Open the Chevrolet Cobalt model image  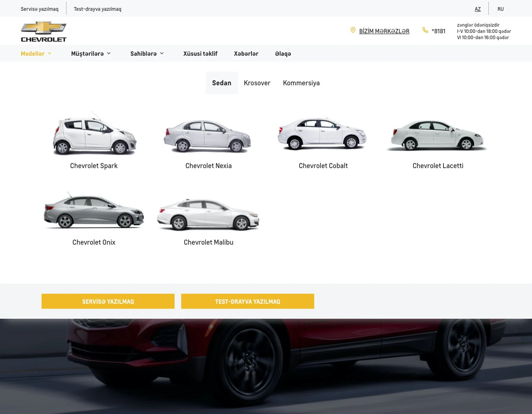pyautogui.click(x=323, y=133)
